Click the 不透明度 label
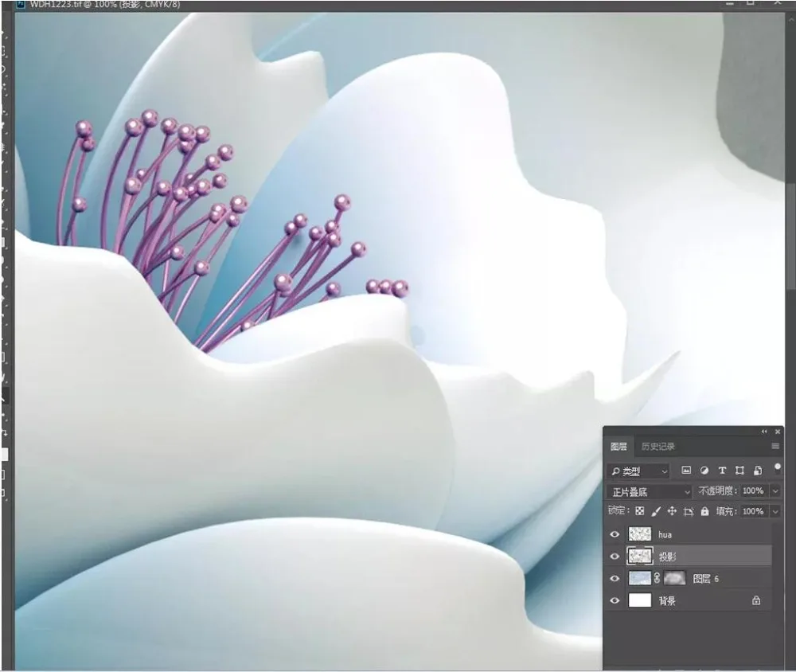 (719, 490)
